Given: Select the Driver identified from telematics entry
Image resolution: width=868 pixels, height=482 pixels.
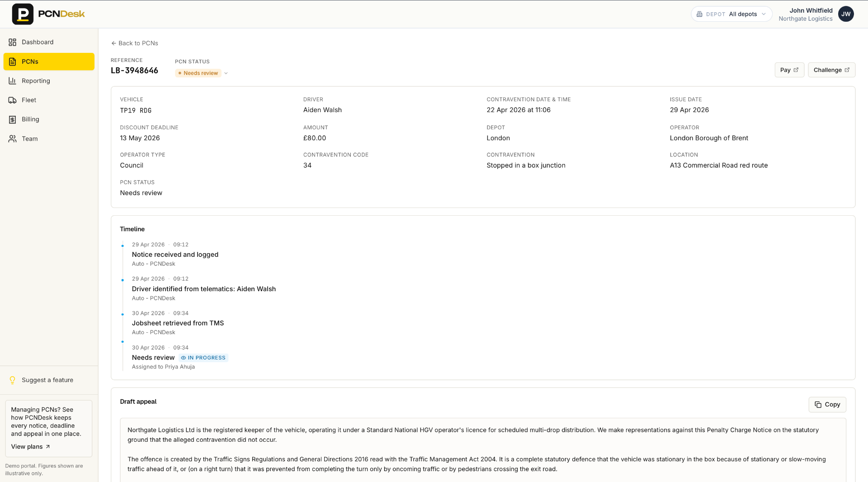Looking at the screenshot, I should click(x=204, y=289).
